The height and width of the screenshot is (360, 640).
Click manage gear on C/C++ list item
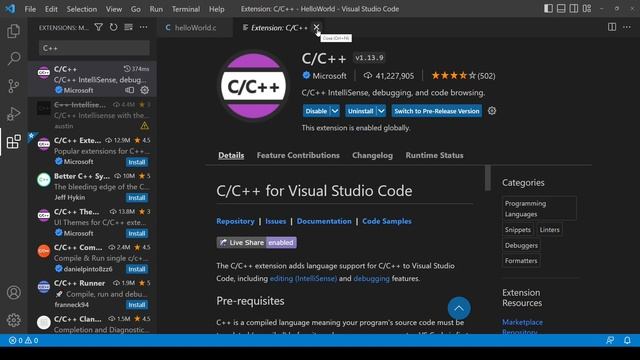tap(144, 90)
